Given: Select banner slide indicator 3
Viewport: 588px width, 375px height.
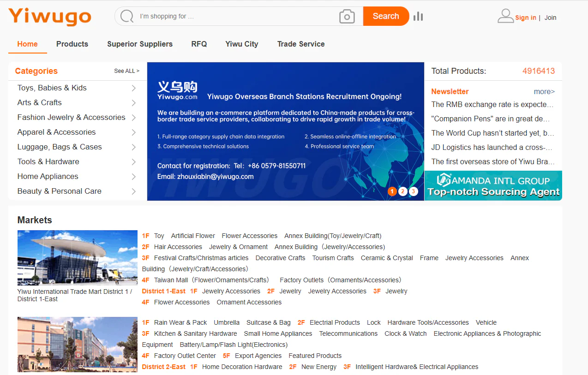Looking at the screenshot, I should (x=414, y=191).
